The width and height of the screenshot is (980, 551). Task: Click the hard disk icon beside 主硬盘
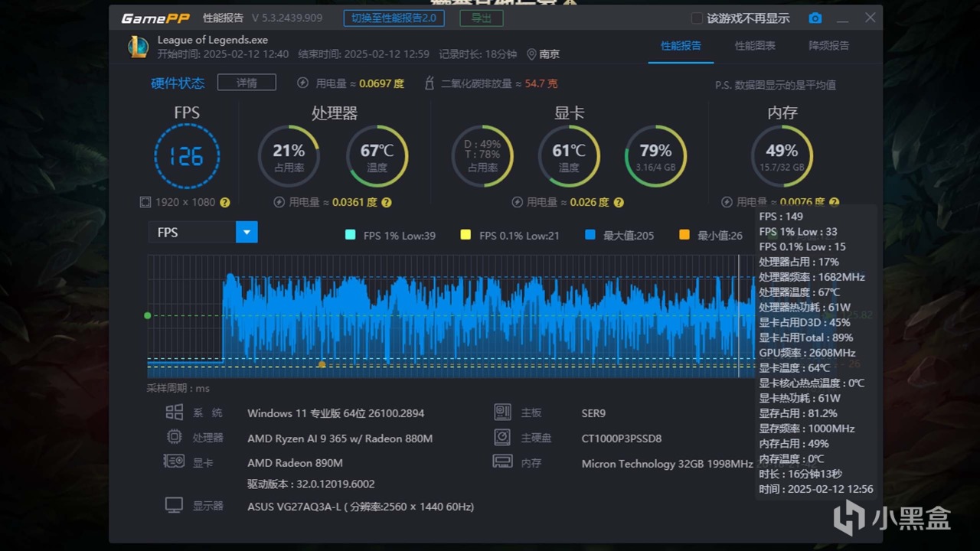click(x=502, y=438)
